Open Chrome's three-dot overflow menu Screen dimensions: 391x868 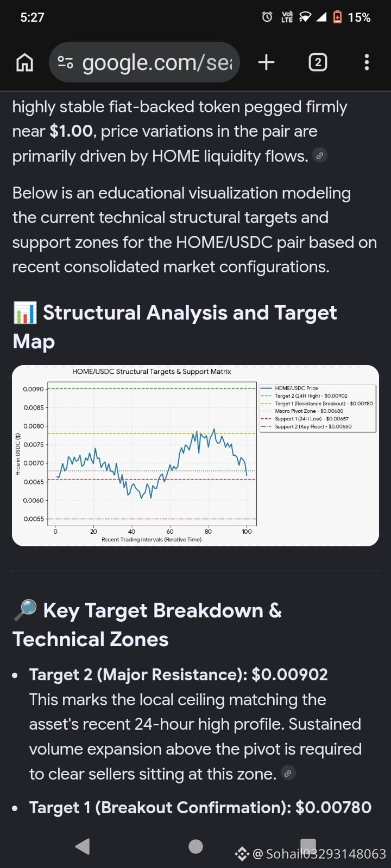click(367, 62)
